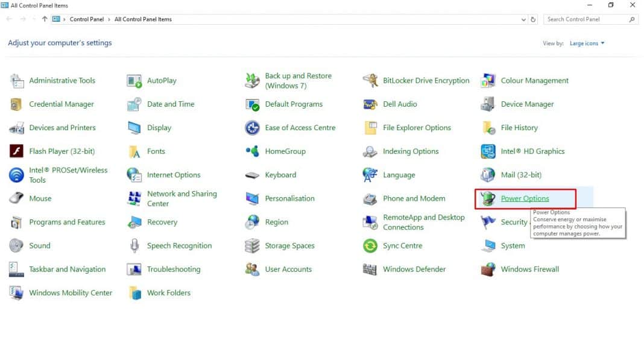
Task: Click the search magnifier icon
Action: tap(632, 19)
